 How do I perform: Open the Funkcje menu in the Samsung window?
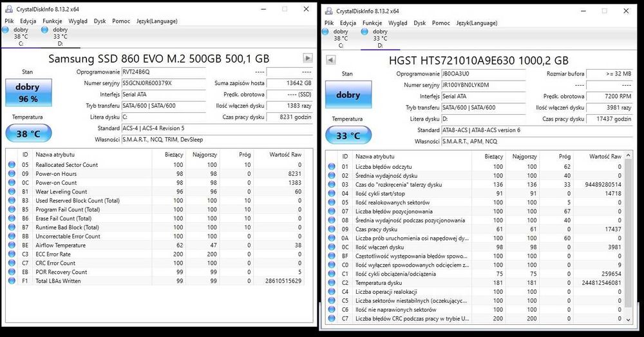pos(52,21)
